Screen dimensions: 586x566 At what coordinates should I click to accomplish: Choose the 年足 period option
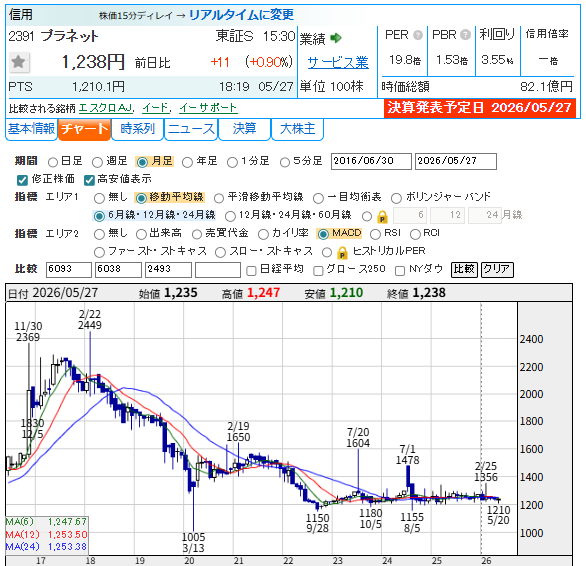pyautogui.click(x=187, y=162)
